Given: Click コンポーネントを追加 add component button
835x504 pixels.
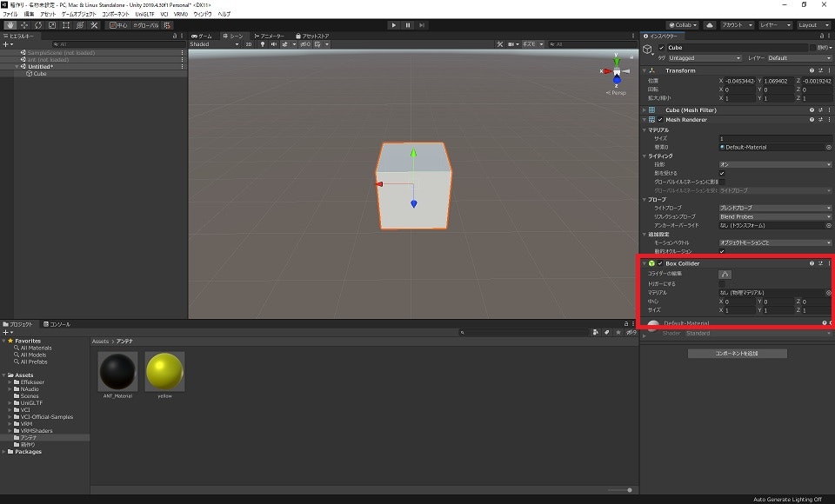Looking at the screenshot, I should pyautogui.click(x=737, y=354).
